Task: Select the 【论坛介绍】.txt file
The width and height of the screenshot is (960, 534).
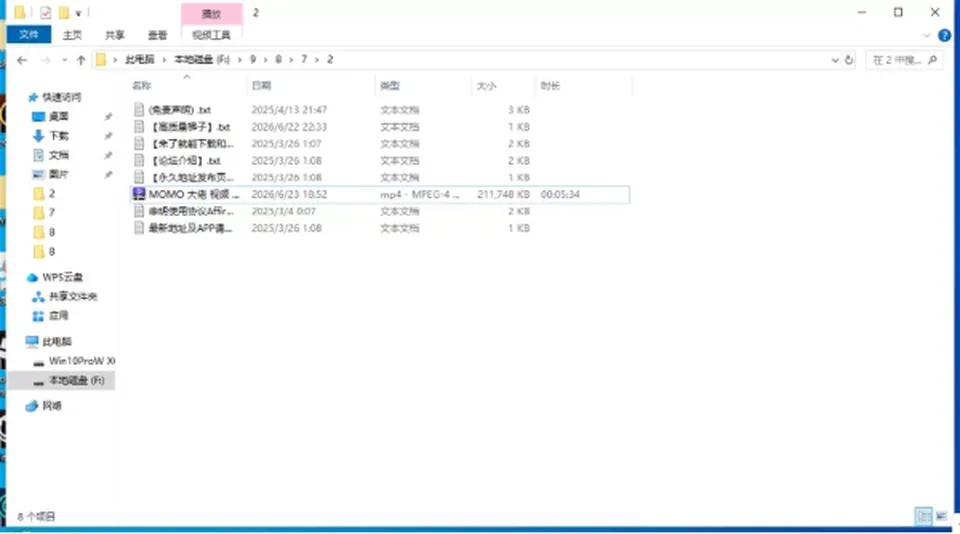Action: (380, 160)
